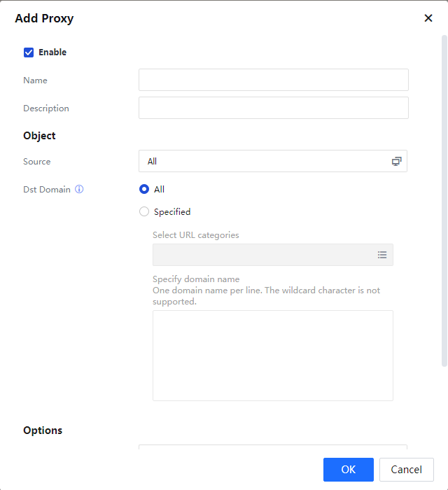Toggle the Enable checkbox
The width and height of the screenshot is (448, 490).
click(29, 52)
